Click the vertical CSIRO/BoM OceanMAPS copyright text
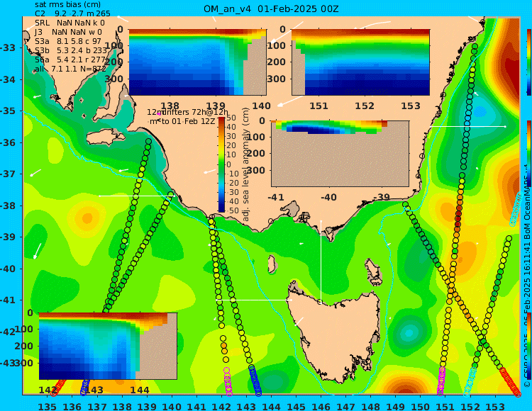The height and width of the screenshot is (411, 532). 527,278
